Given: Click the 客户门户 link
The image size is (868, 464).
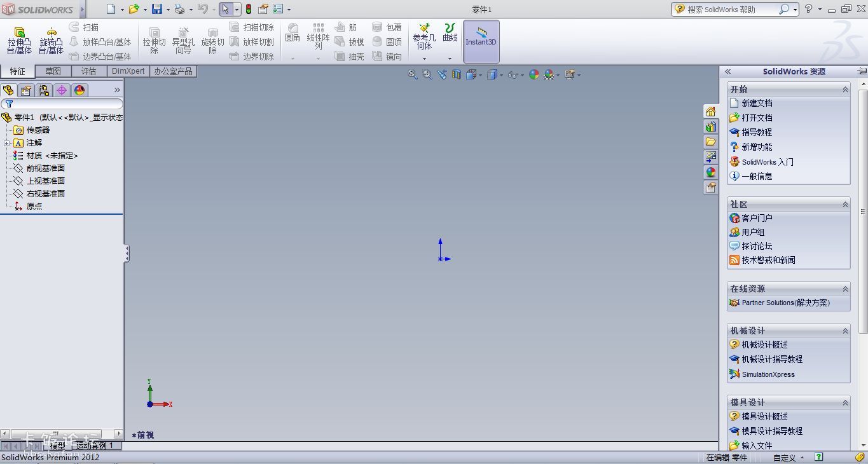Looking at the screenshot, I should pos(757,218).
